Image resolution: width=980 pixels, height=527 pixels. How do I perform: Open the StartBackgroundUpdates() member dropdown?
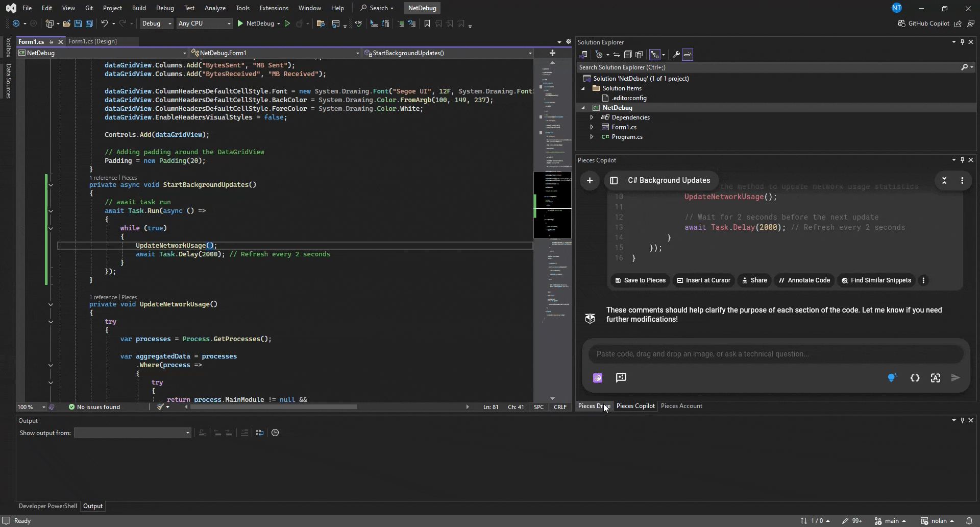coord(448,53)
